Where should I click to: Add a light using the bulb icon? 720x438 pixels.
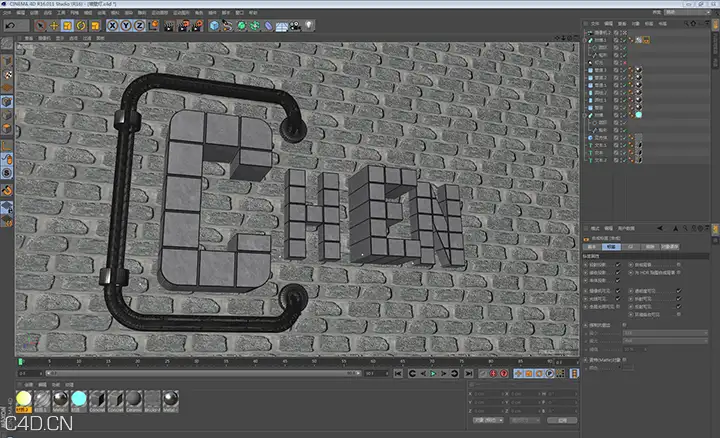pyautogui.click(x=309, y=25)
